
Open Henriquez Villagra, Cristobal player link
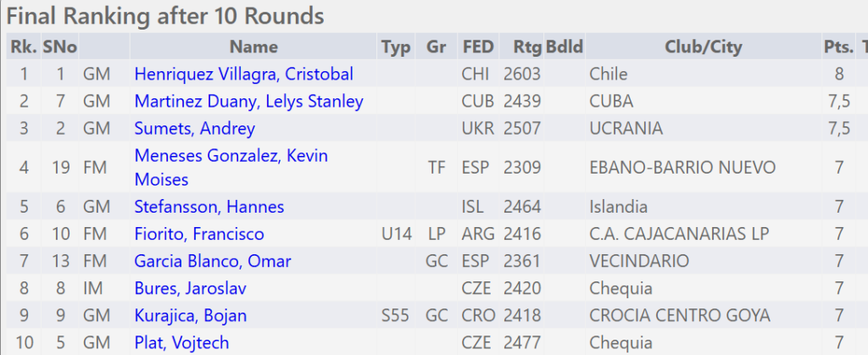click(243, 75)
